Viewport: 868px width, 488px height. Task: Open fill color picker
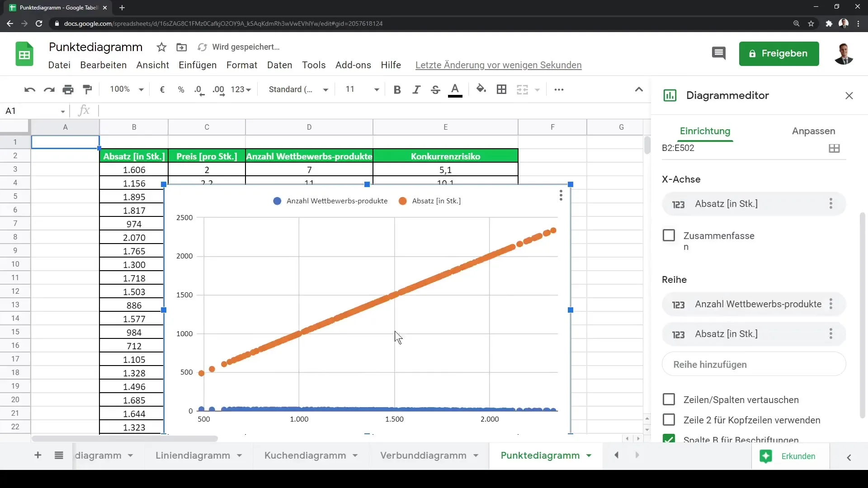click(481, 89)
